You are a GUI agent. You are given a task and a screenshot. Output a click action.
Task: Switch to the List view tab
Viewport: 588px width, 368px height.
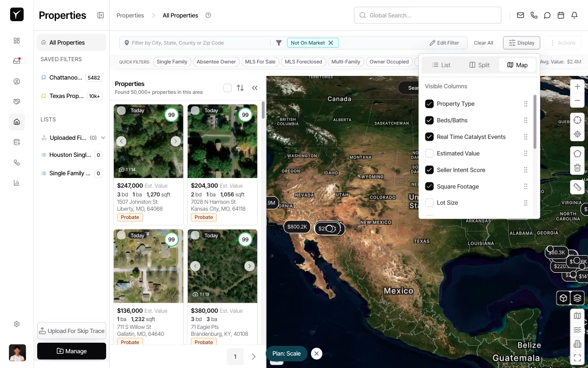[x=441, y=65]
